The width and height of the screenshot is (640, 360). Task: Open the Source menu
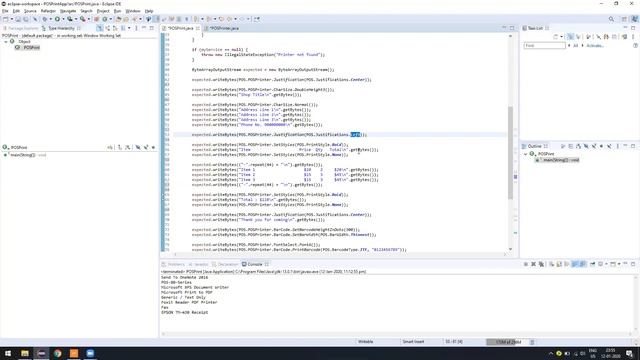(x=30, y=11)
